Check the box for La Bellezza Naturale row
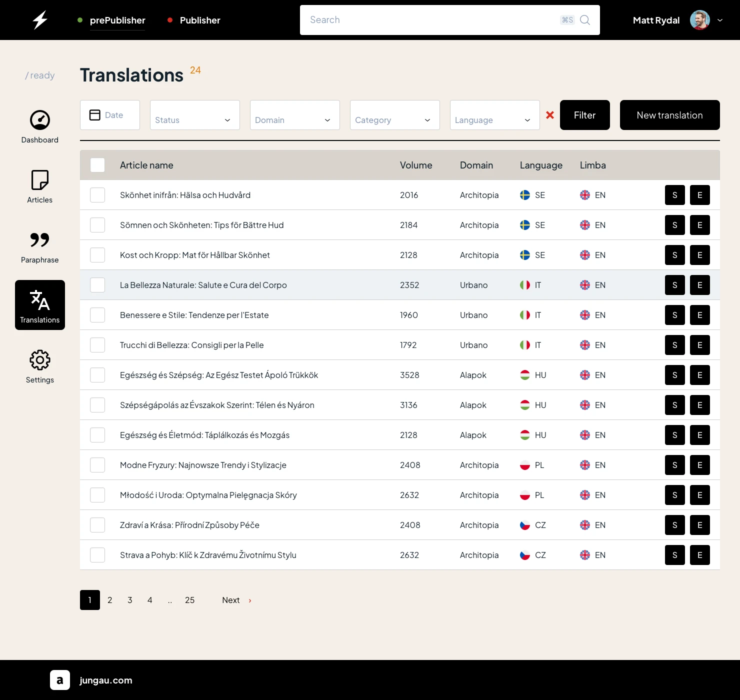This screenshot has width=740, height=700. coord(97,285)
